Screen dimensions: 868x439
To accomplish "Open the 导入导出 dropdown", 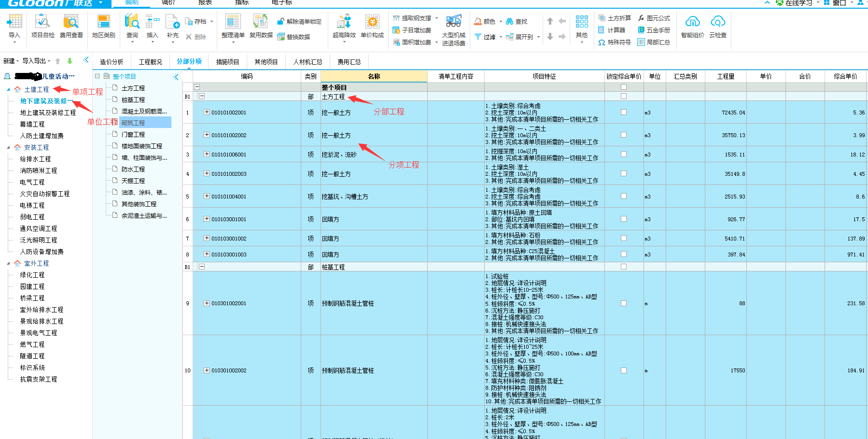I will [36, 61].
